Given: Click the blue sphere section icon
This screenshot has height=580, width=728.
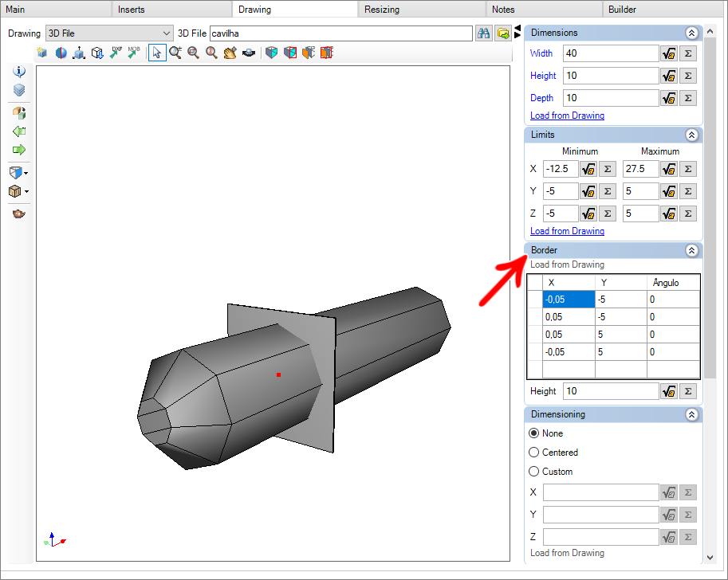Looking at the screenshot, I should (61, 53).
